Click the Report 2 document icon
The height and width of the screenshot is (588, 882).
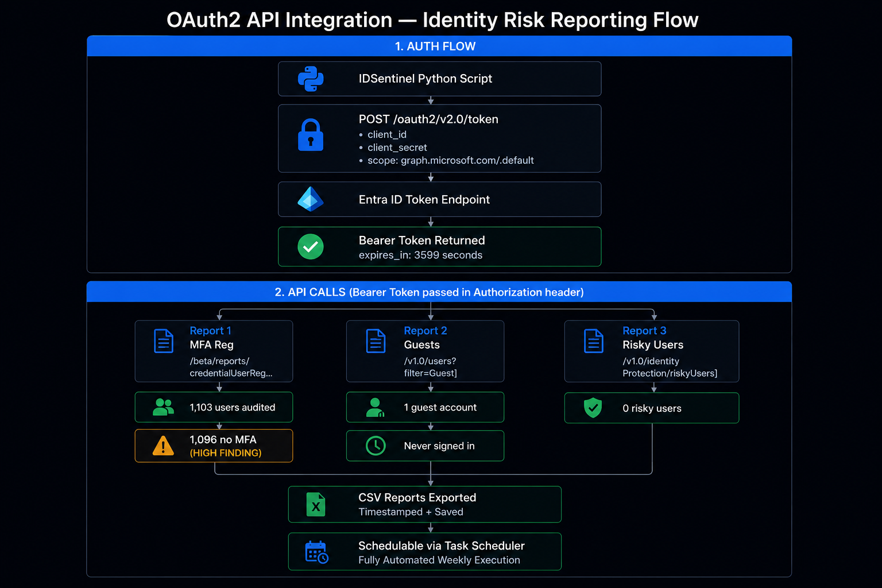(x=376, y=341)
